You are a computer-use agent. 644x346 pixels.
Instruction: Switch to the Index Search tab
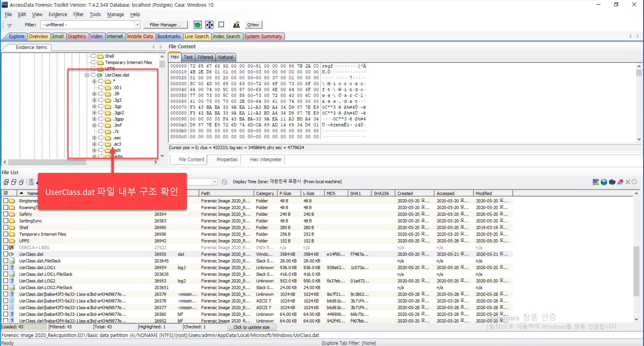click(x=226, y=36)
